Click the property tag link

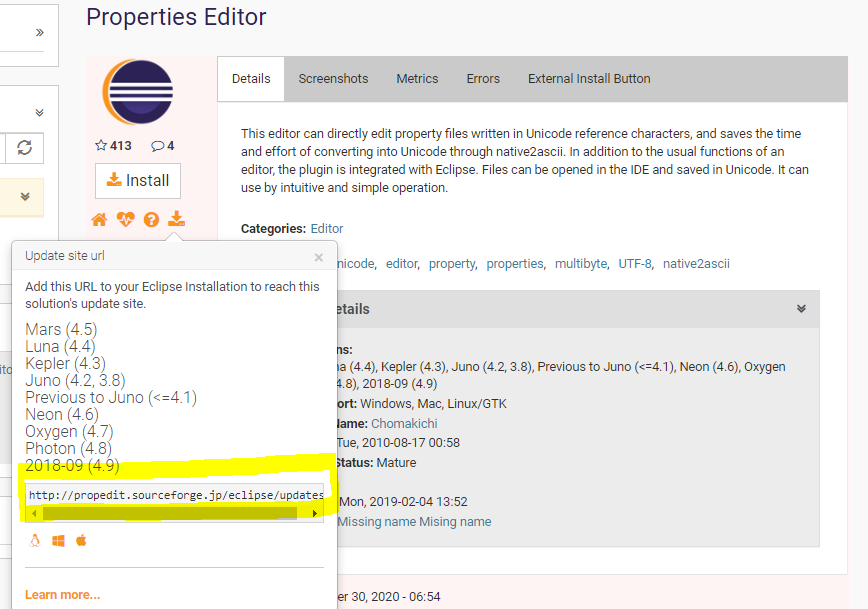[453, 264]
